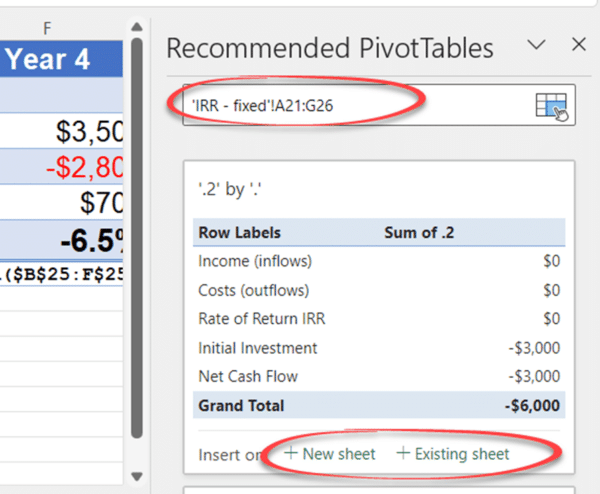Insert PivotTable on New sheet
This screenshot has width=600, height=494.
click(x=330, y=454)
